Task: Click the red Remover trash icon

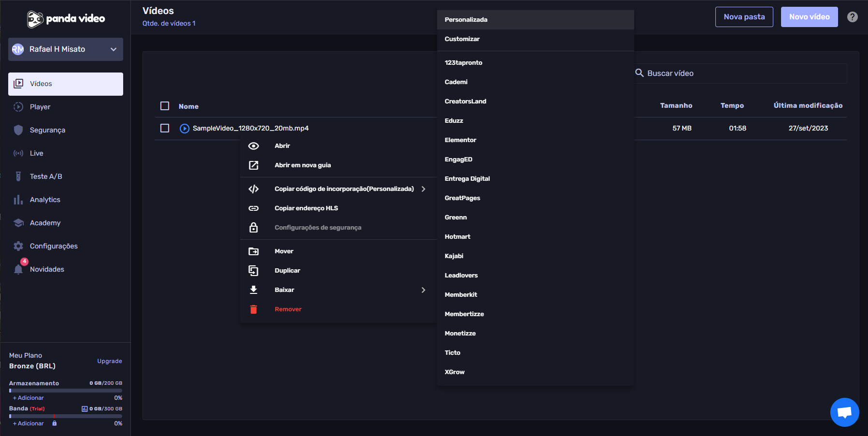Action: click(254, 309)
